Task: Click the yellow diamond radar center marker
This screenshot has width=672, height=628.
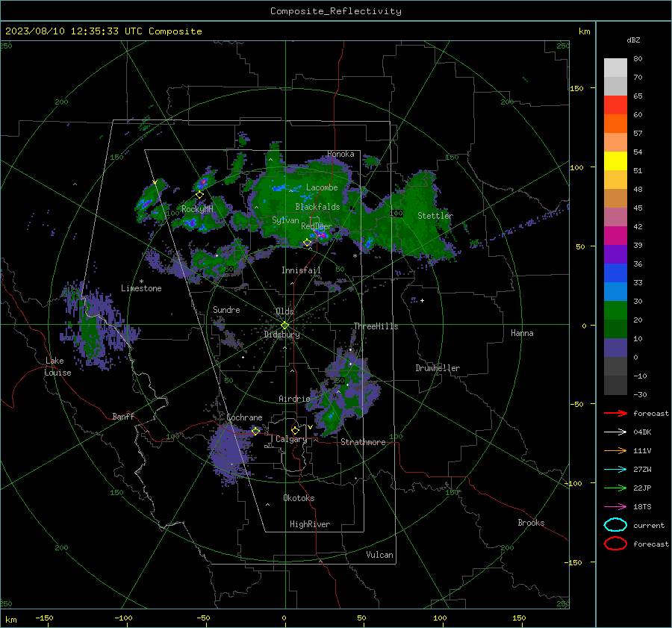Action: (284, 325)
